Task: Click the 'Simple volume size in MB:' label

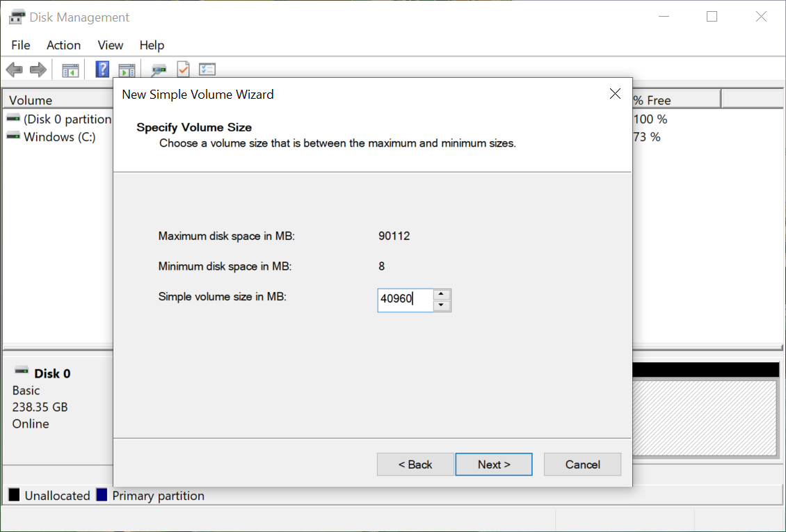Action: tap(222, 296)
